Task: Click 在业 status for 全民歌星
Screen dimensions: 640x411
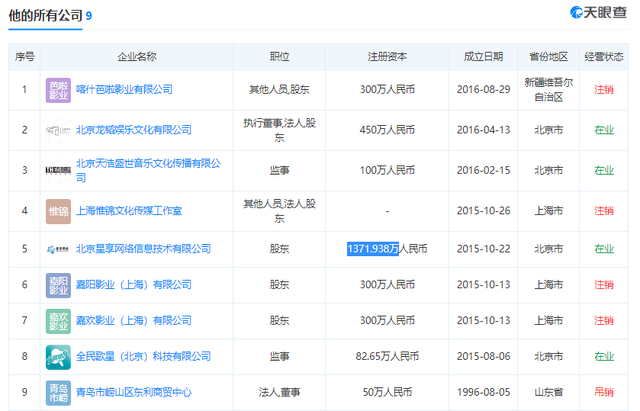Action: click(604, 356)
